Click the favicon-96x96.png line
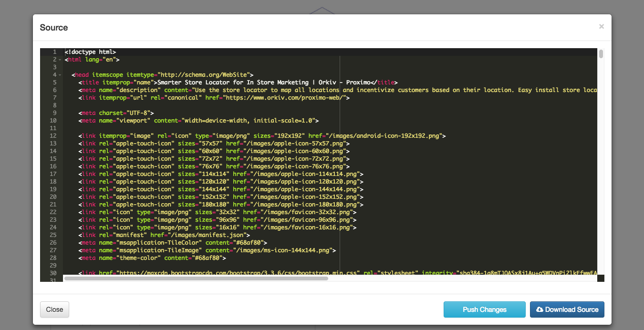The image size is (644, 330). [x=218, y=220]
